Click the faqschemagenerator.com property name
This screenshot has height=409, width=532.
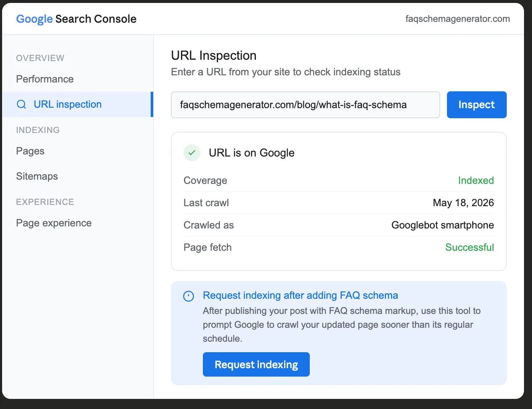tap(458, 19)
